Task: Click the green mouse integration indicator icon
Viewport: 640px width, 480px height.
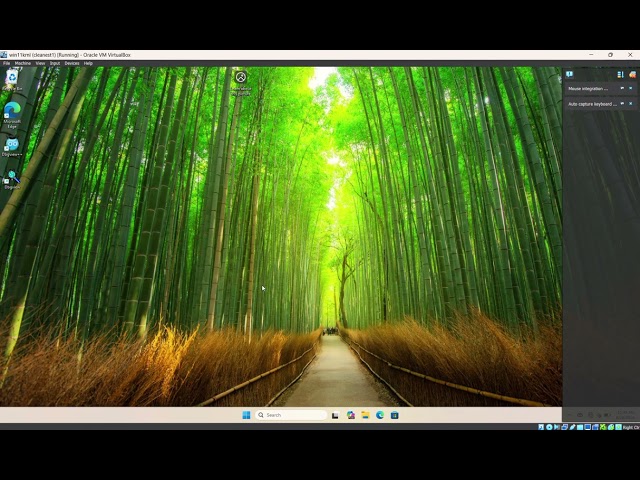Action: pyautogui.click(x=611, y=427)
